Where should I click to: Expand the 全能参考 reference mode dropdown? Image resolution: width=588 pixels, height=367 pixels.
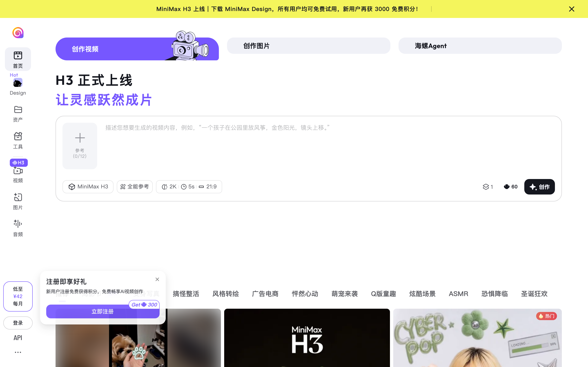coord(135,187)
